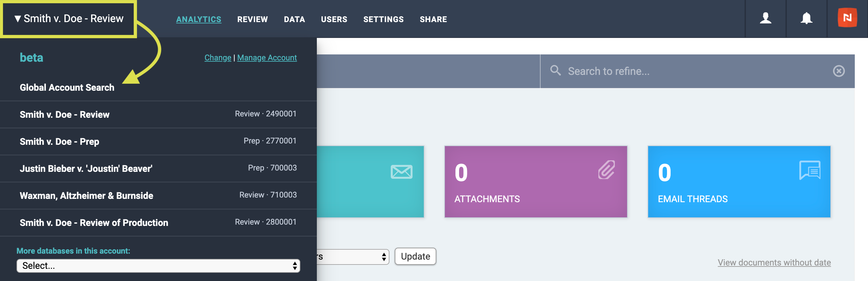
Task: Click the orange N logo icon
Action: click(x=847, y=18)
